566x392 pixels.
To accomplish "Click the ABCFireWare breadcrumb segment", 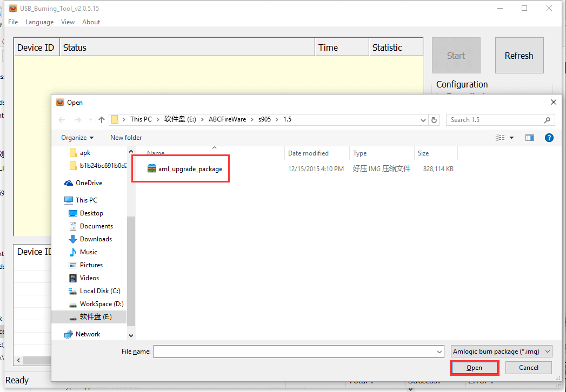I will 227,119.
